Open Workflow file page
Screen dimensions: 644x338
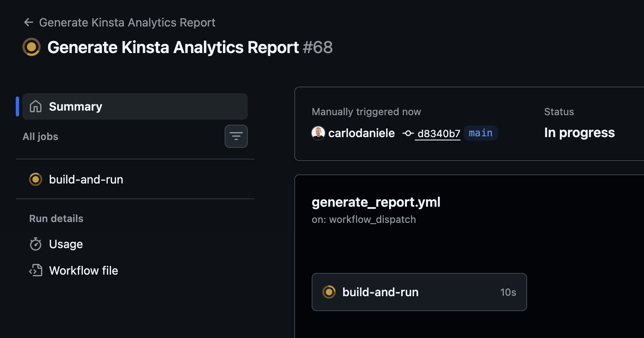(83, 270)
